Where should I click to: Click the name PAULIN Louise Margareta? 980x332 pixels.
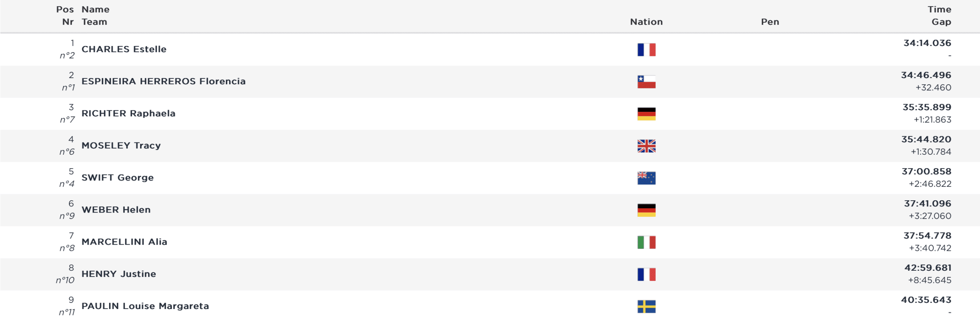pos(145,306)
